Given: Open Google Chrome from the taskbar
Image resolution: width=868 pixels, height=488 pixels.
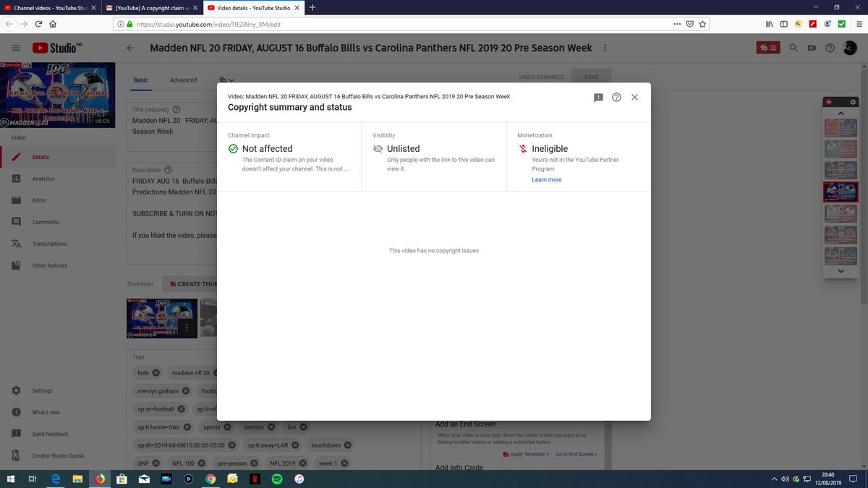Looking at the screenshot, I should 210,479.
